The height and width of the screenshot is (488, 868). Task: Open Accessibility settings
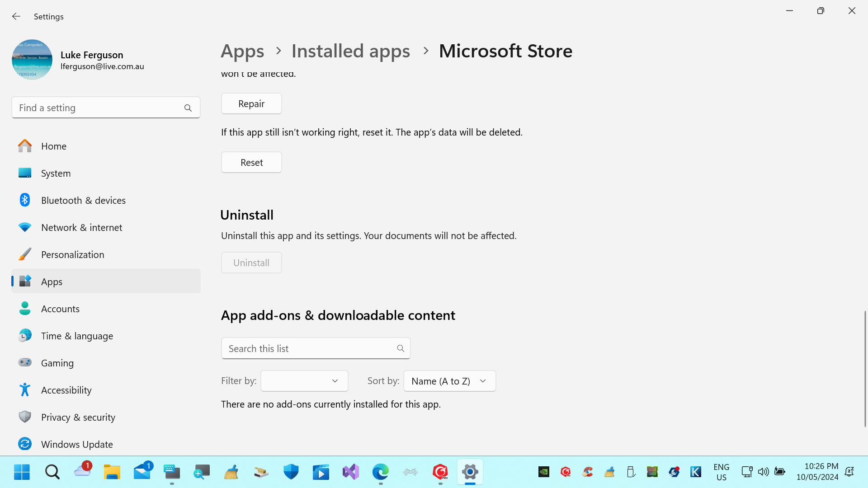(106, 390)
